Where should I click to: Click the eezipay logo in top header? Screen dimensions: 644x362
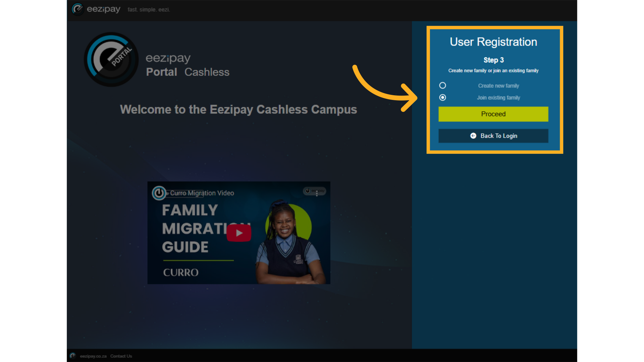[x=96, y=9]
